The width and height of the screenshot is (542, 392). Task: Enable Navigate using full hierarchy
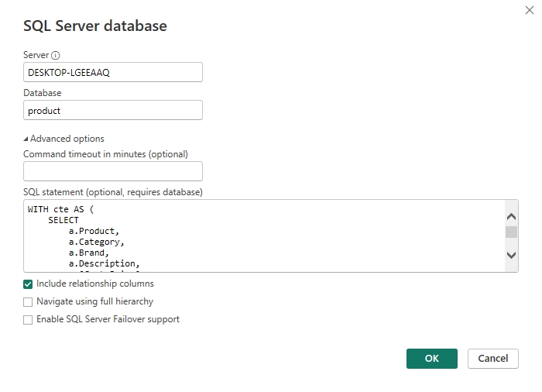click(28, 302)
